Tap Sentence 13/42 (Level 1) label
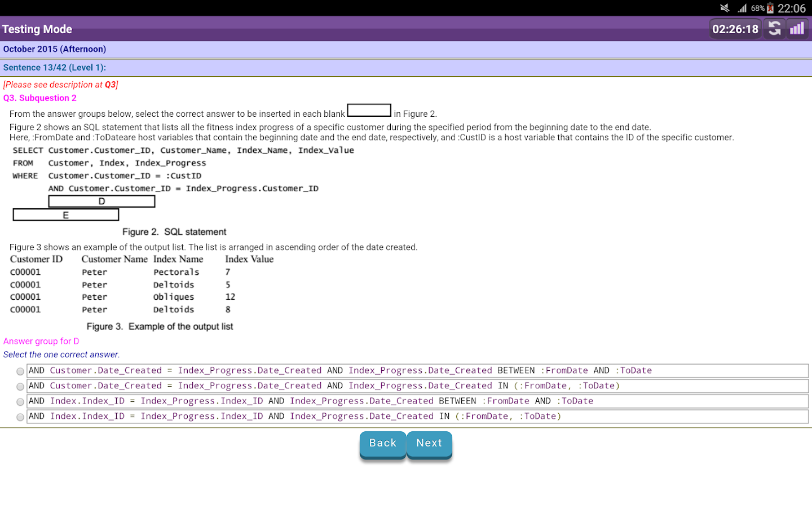 point(55,68)
